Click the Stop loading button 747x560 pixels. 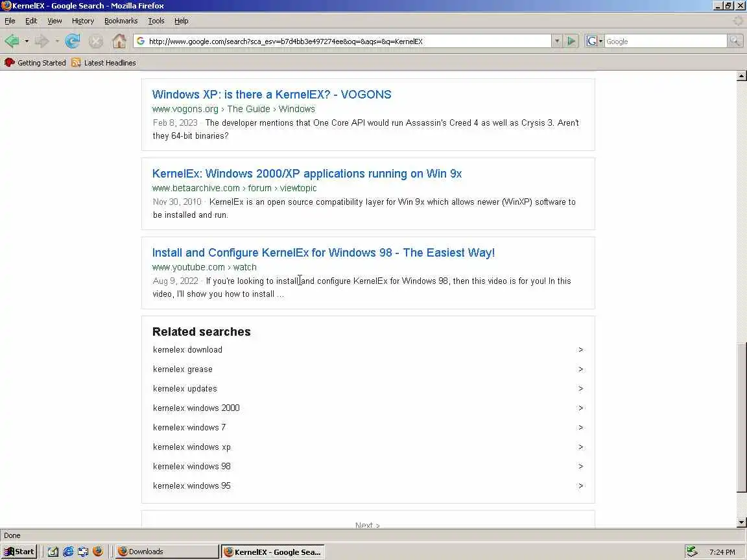point(96,41)
